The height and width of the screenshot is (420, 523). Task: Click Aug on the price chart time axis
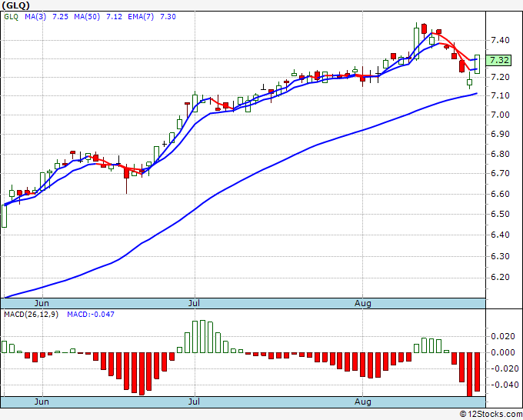coord(363,303)
